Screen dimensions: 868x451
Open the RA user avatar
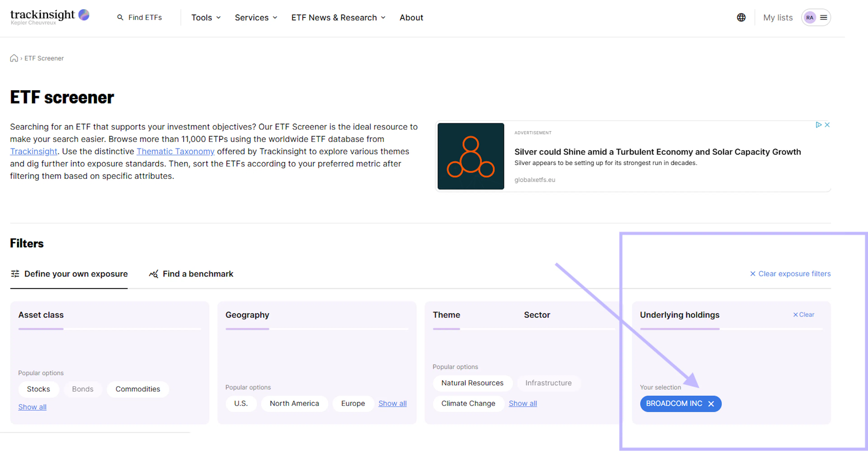tap(810, 17)
